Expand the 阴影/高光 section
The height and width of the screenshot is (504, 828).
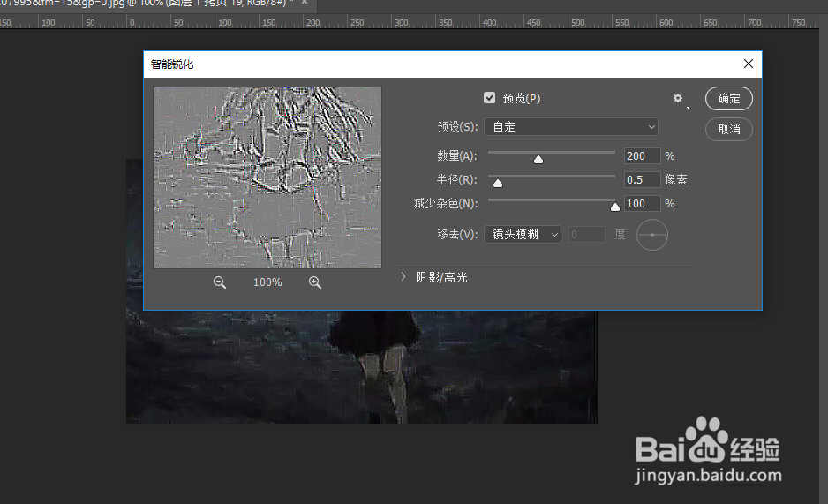403,277
